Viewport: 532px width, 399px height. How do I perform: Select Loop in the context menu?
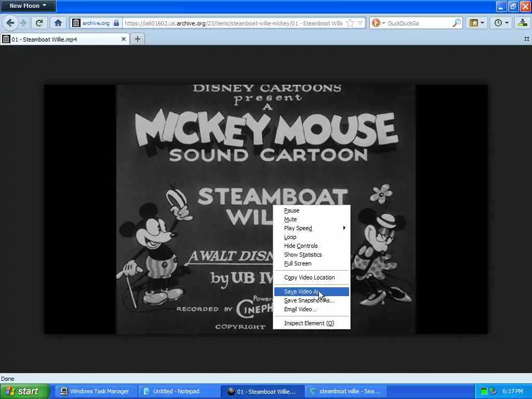click(312, 237)
